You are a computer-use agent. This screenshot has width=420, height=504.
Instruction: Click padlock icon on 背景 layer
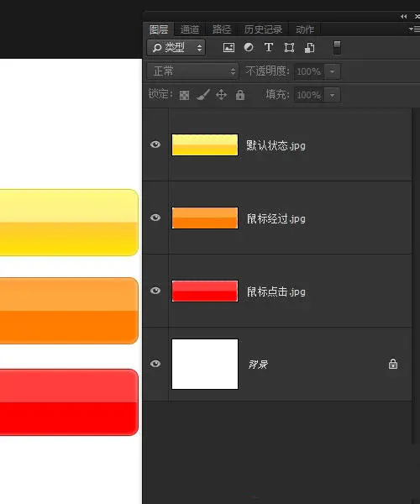(392, 364)
